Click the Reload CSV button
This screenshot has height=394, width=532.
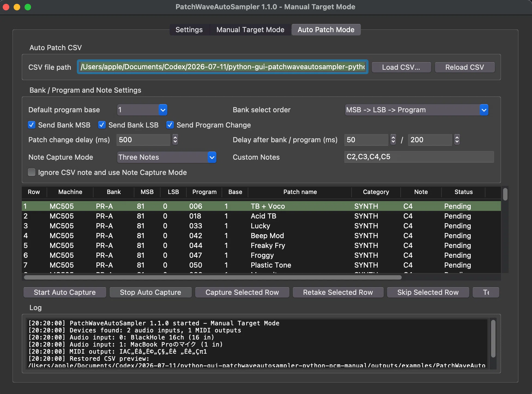464,67
